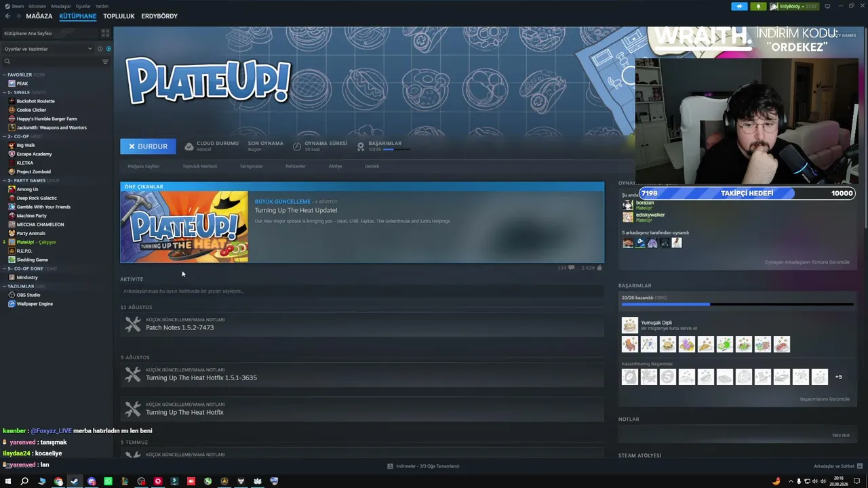Click the Project Zomboid game icon

click(x=12, y=171)
